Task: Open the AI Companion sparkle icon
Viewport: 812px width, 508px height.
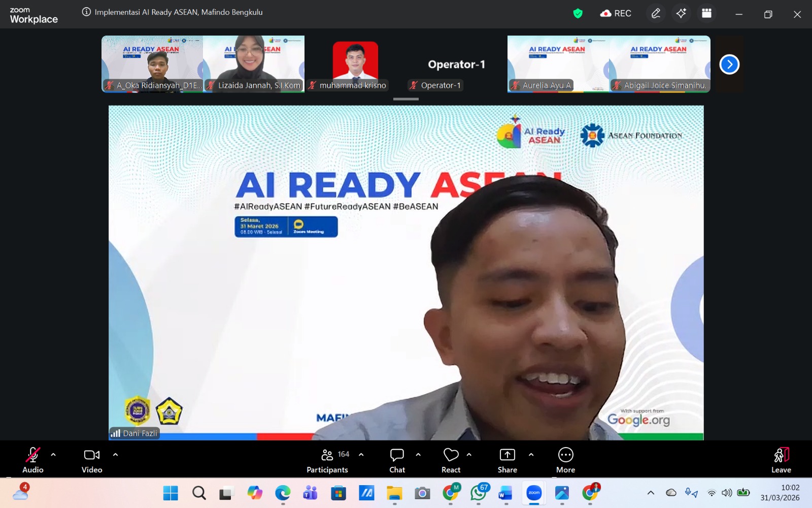Action: point(681,14)
